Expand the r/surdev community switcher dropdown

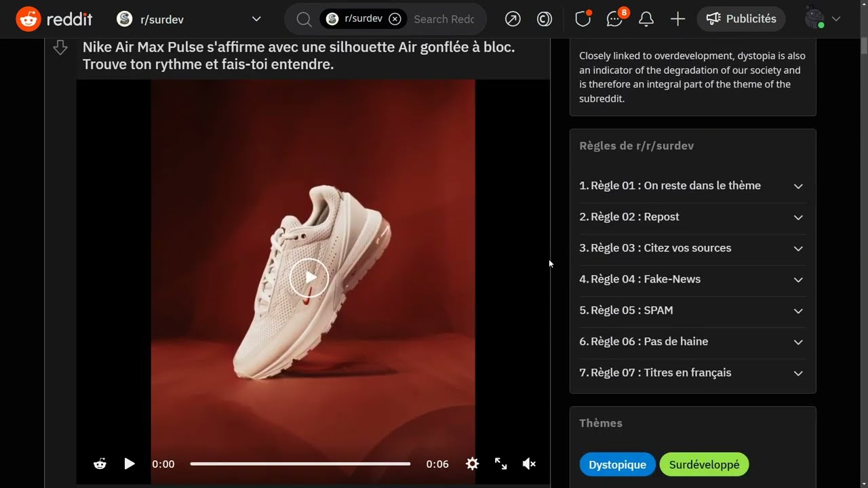click(256, 19)
